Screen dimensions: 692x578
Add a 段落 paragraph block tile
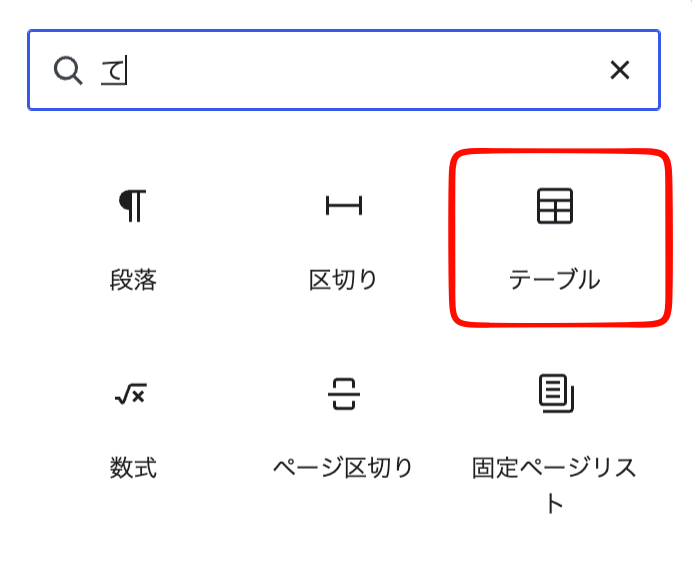[133, 238]
